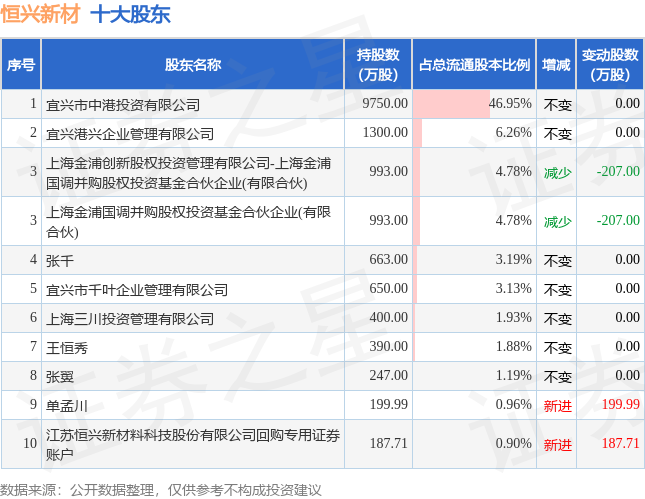Viewport: 645px width, 499px height.
Task: Click 新进 in the 江苏恒兴新材料 row
Action: (558, 445)
